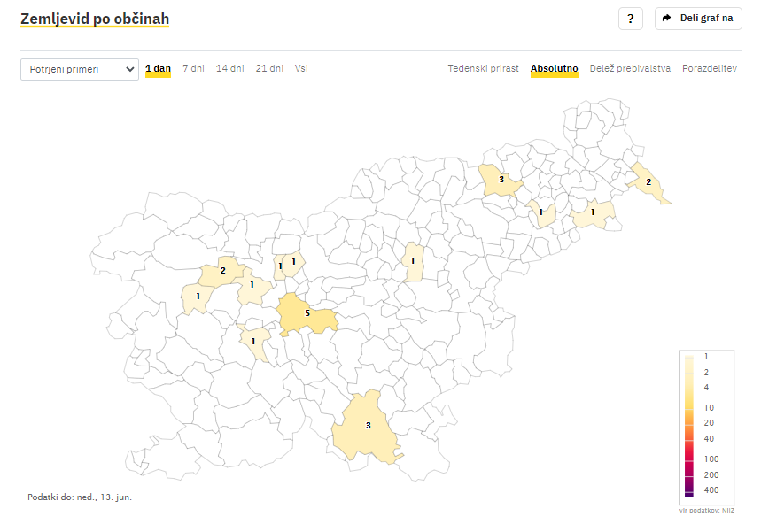761x532 pixels.
Task: Select the 'Absolutno' display mode
Action: pyautogui.click(x=554, y=68)
